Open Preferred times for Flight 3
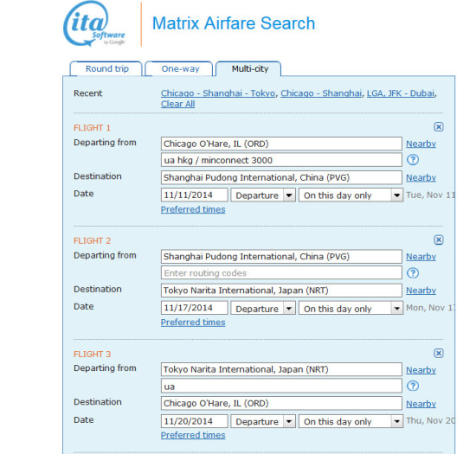This screenshot has width=476, height=454. (x=193, y=435)
